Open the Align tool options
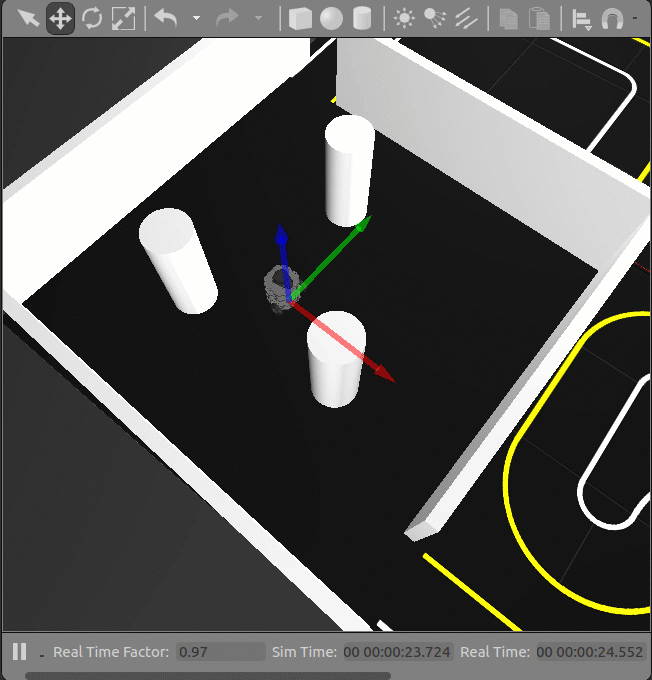This screenshot has height=680, width=652. 582,18
